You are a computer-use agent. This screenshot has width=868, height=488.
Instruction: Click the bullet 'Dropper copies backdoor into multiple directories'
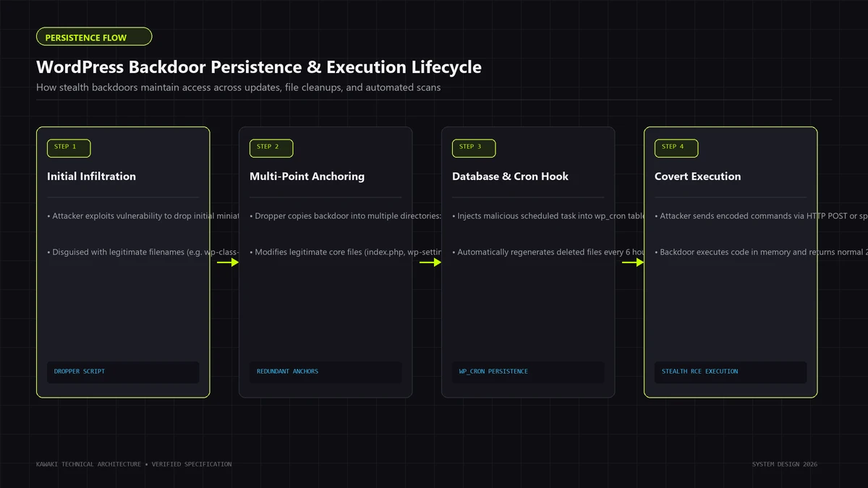click(x=346, y=216)
